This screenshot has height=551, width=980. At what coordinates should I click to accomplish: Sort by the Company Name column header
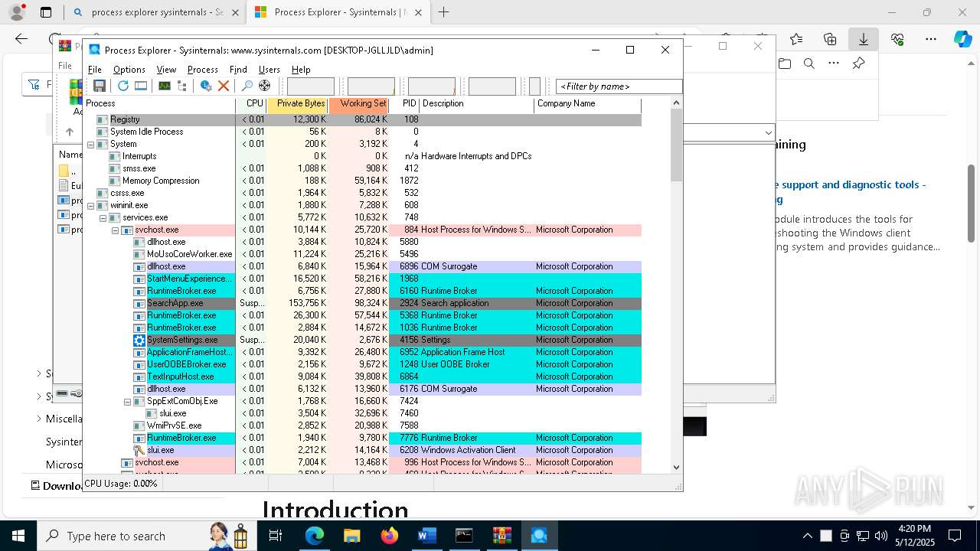click(x=587, y=104)
